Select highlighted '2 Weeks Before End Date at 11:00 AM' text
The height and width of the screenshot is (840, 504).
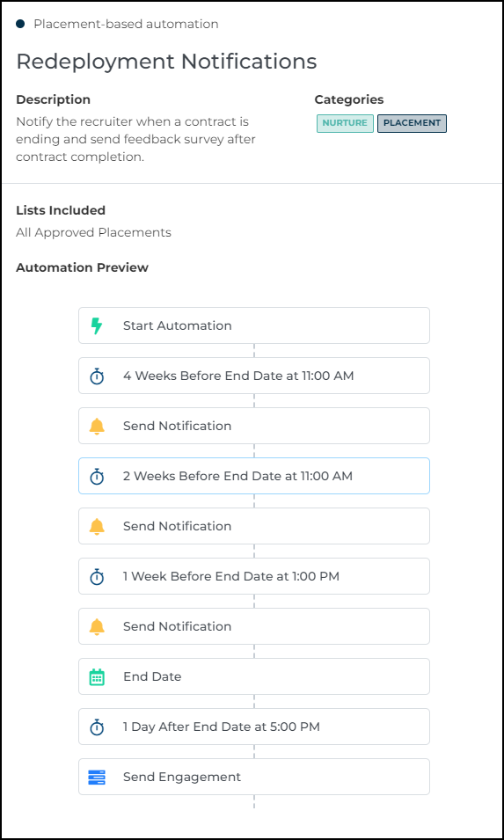(237, 476)
